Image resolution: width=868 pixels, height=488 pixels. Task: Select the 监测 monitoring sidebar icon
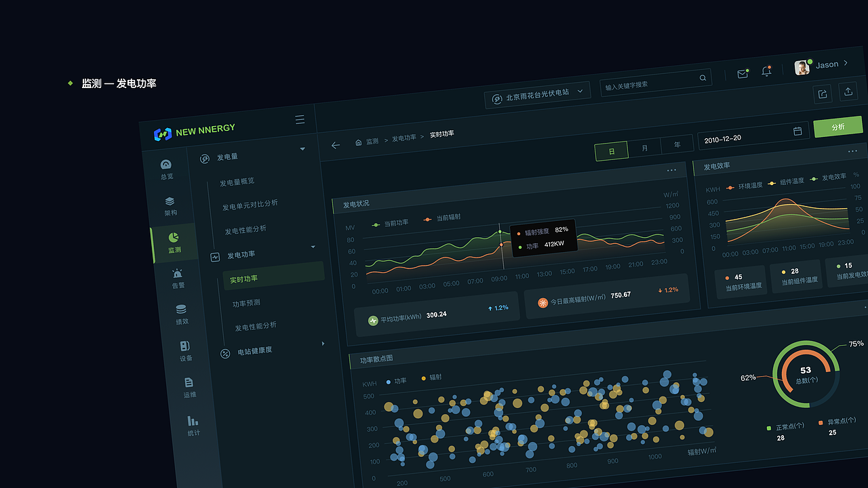(174, 243)
